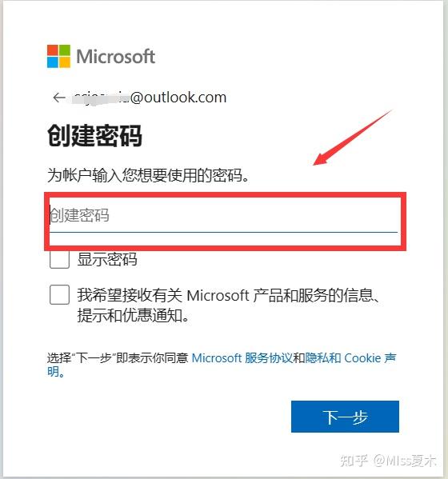
Task: Click the blue 下一步 button
Action: (345, 417)
